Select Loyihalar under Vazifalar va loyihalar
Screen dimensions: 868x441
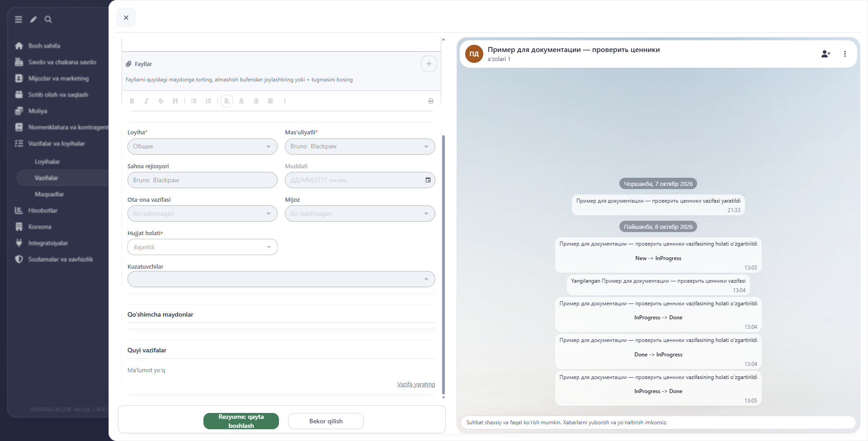[47, 161]
